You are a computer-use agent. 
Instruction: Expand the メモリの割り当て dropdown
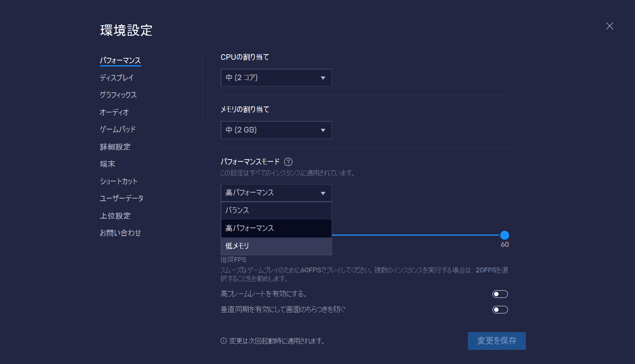276,130
